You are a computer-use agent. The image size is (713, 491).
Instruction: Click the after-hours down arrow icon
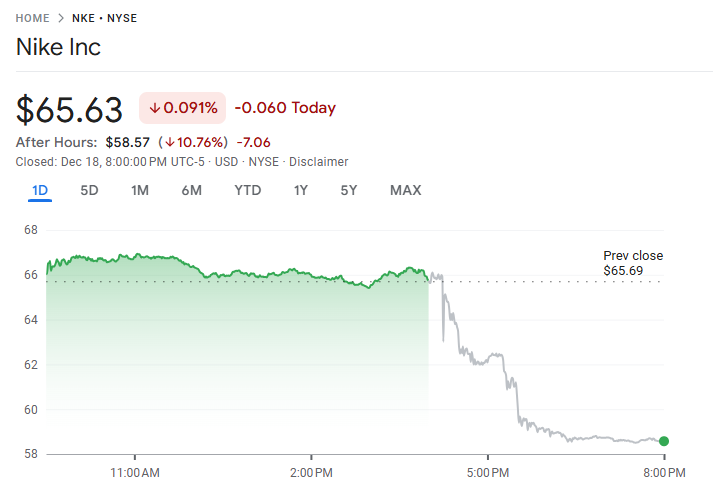tap(171, 142)
